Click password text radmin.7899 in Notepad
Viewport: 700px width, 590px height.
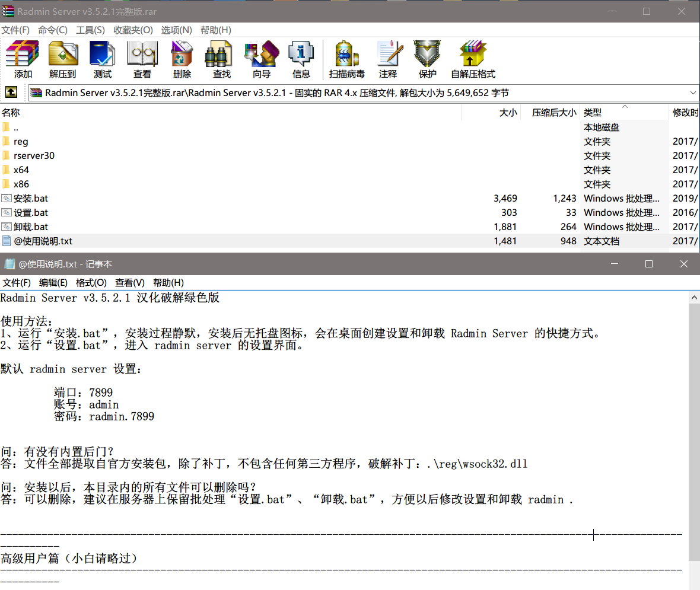coord(122,416)
